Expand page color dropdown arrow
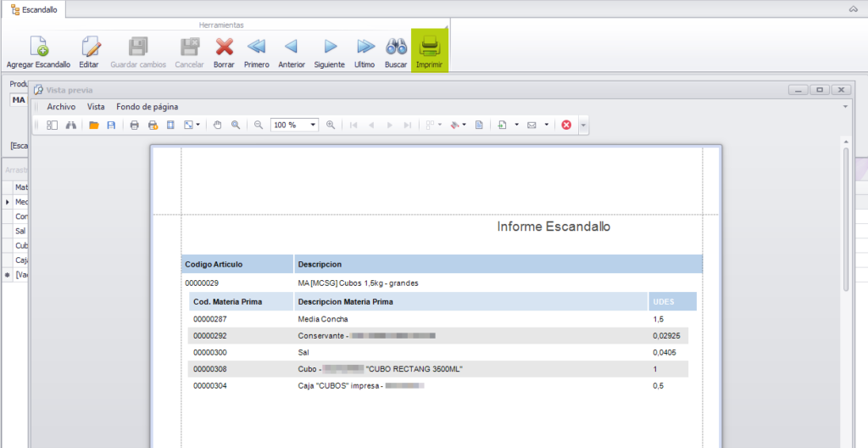 click(464, 126)
